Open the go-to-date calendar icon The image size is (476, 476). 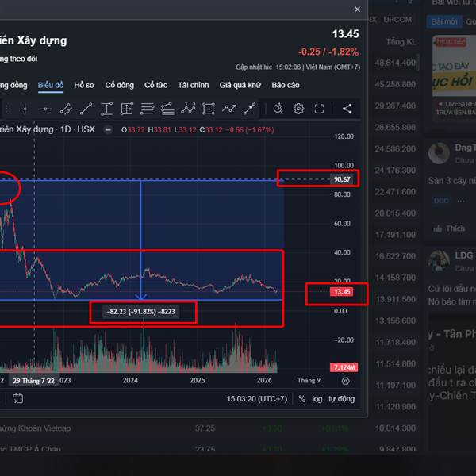click(17, 398)
